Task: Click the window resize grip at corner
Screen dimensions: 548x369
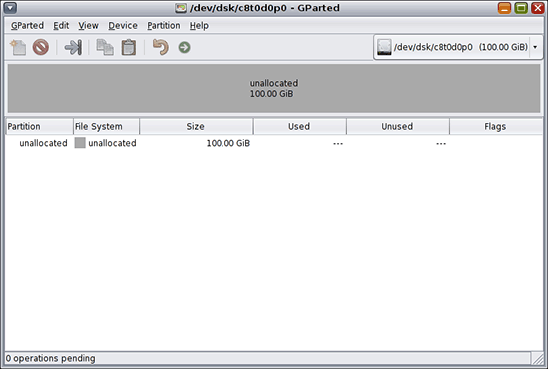Action: tap(538, 359)
